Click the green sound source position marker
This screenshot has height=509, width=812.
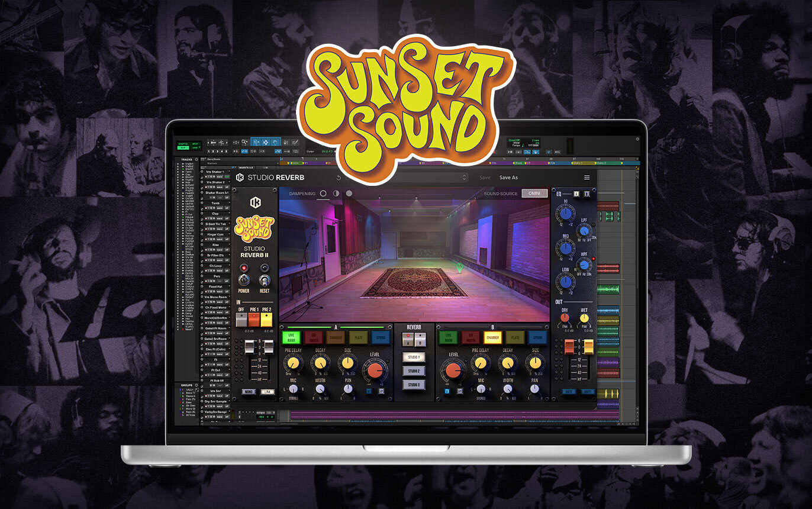coord(459,269)
